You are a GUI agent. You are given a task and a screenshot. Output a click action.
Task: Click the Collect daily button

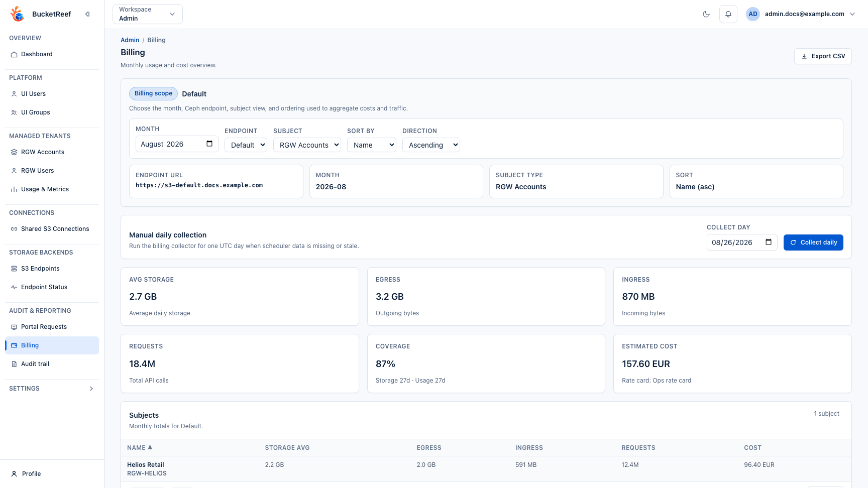[813, 242]
